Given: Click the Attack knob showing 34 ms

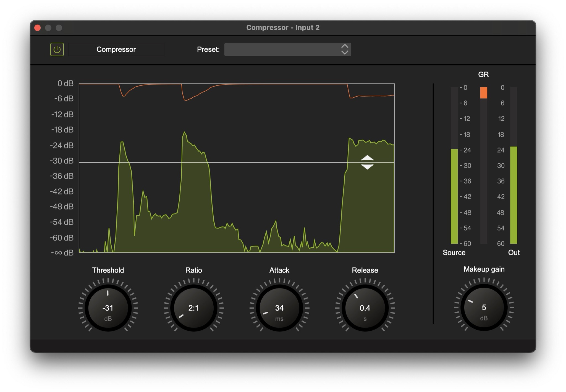Looking at the screenshot, I should coord(279,308).
